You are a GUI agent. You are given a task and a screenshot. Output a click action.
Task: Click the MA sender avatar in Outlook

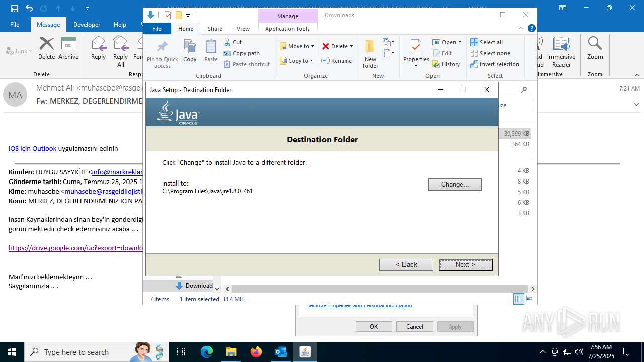pyautogui.click(x=15, y=95)
